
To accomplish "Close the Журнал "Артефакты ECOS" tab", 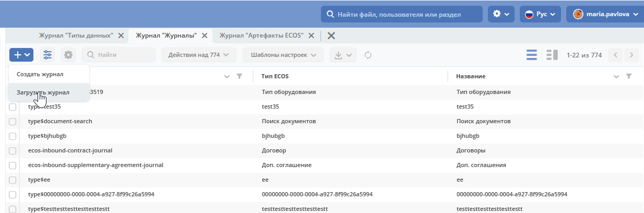I will click(312, 35).
